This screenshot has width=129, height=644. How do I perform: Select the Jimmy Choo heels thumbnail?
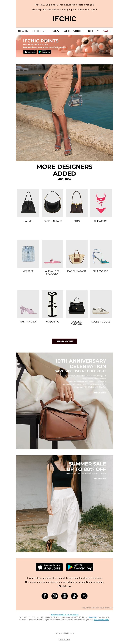[101, 254]
